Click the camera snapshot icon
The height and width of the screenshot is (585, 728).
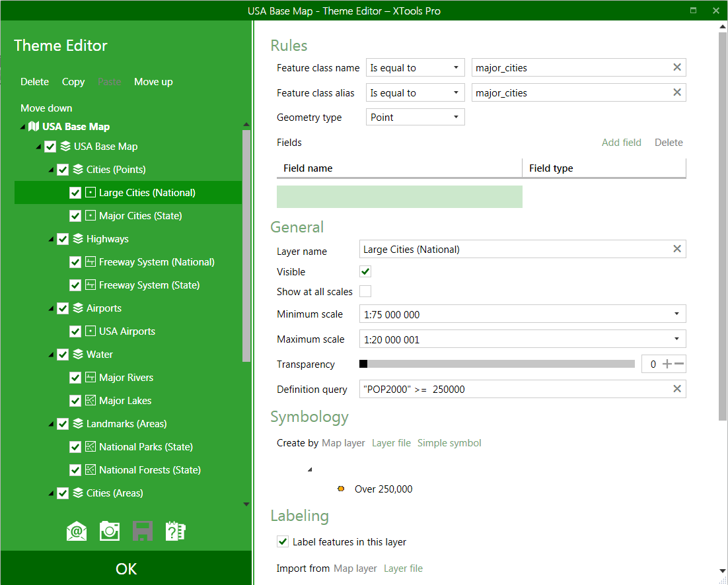[110, 531]
